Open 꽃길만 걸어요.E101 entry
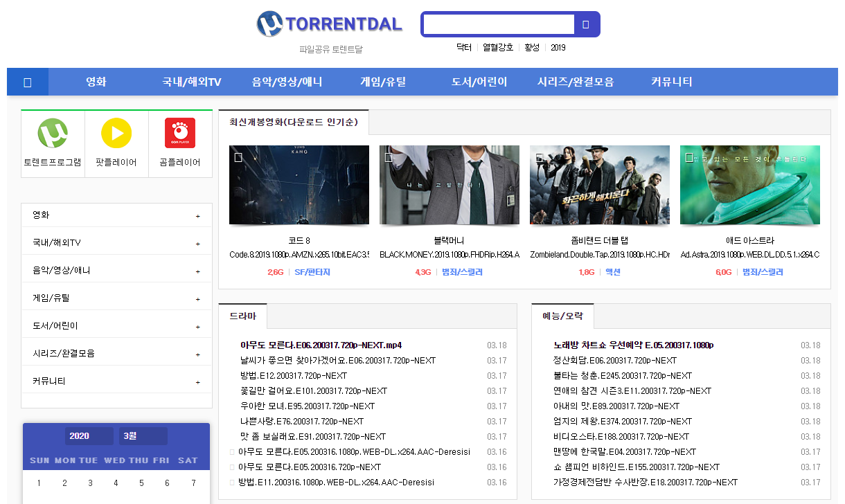This screenshot has height=504, width=845. pos(314,390)
